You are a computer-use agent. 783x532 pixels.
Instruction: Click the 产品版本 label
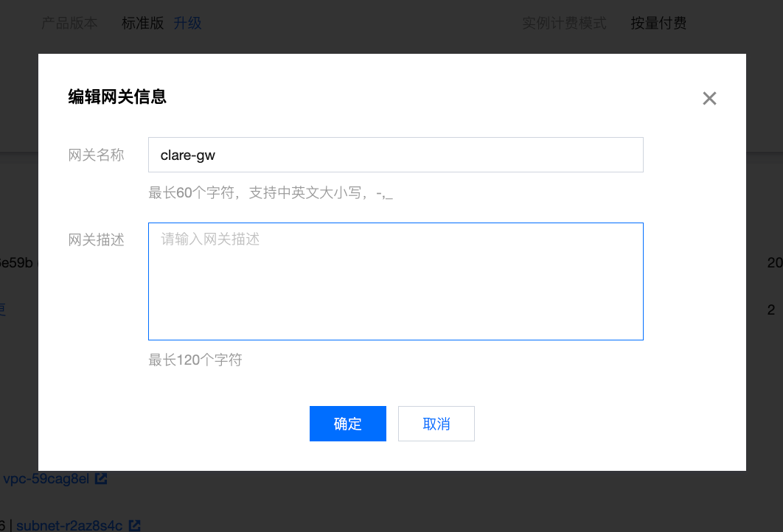(69, 23)
